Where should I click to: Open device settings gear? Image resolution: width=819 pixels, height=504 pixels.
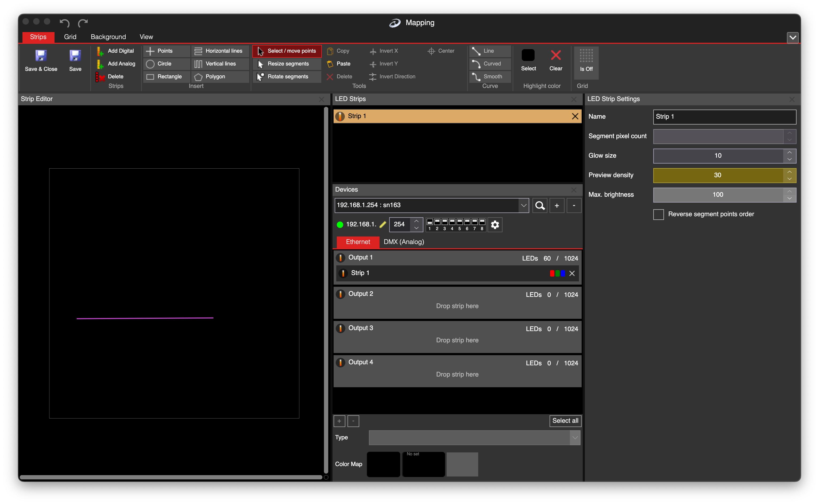click(x=495, y=225)
